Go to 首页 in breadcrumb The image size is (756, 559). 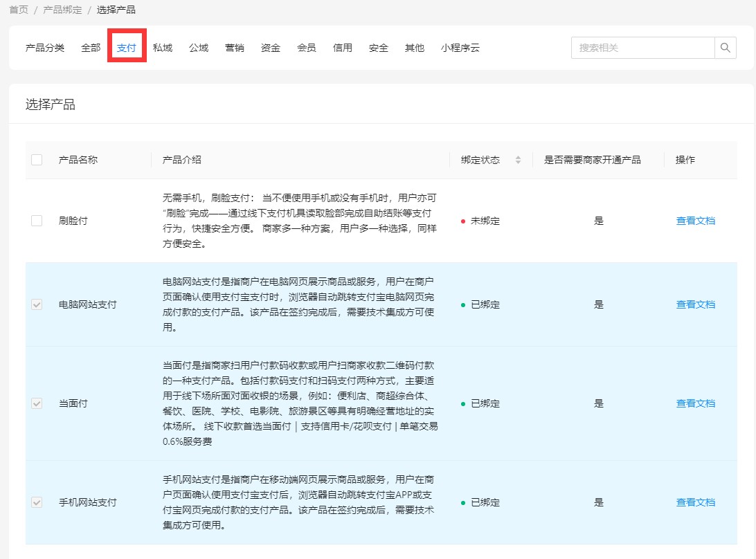pos(19,10)
